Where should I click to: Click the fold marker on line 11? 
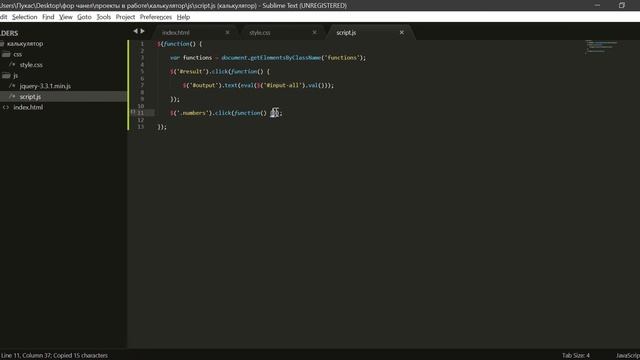coord(133,112)
